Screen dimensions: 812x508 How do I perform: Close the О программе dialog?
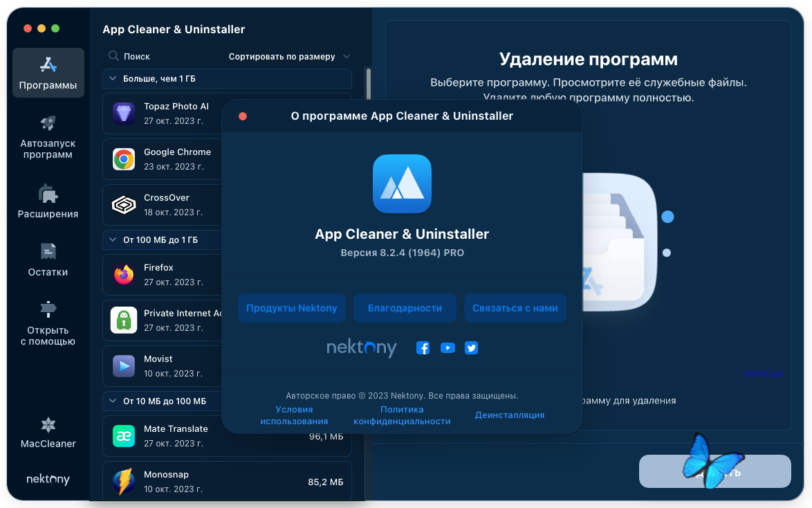(x=242, y=116)
